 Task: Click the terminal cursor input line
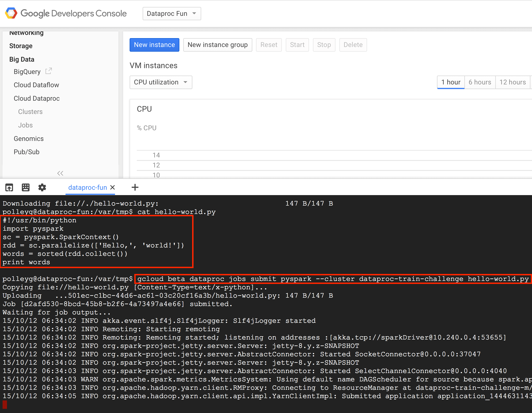tap(5, 404)
